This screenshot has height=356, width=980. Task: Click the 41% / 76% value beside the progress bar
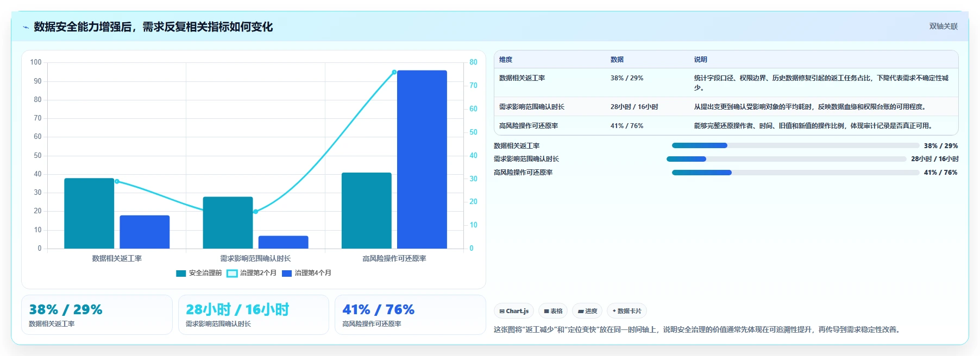(x=940, y=173)
